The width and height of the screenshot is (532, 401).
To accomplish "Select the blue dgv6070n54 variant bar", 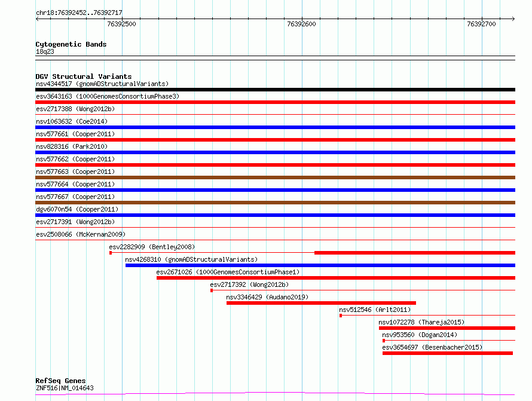I will point(275,215).
